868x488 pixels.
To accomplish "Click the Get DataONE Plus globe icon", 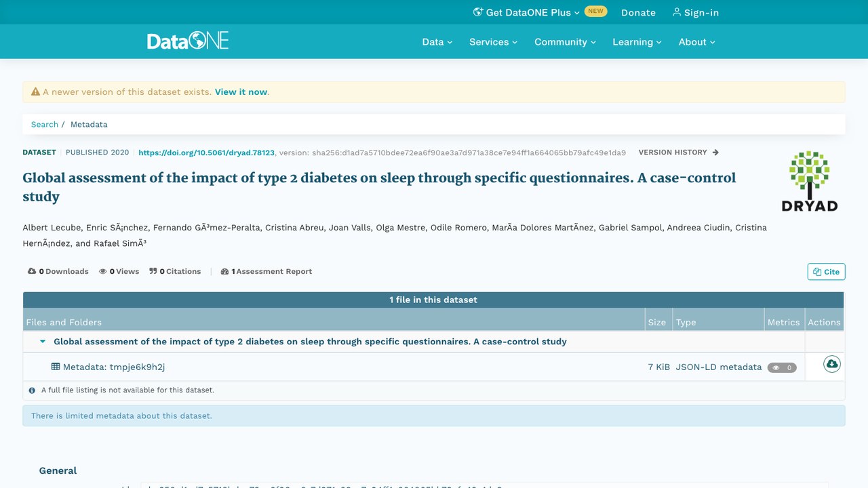I will tap(478, 12).
